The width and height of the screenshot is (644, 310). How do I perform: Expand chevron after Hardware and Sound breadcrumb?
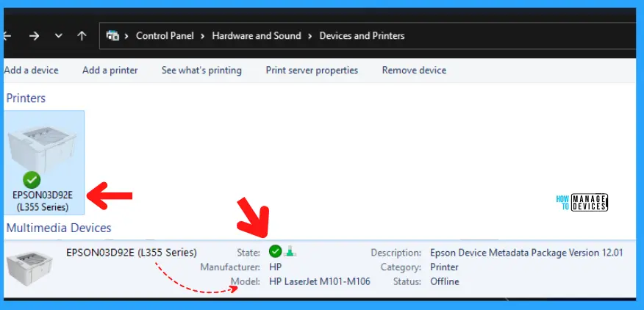click(x=310, y=36)
